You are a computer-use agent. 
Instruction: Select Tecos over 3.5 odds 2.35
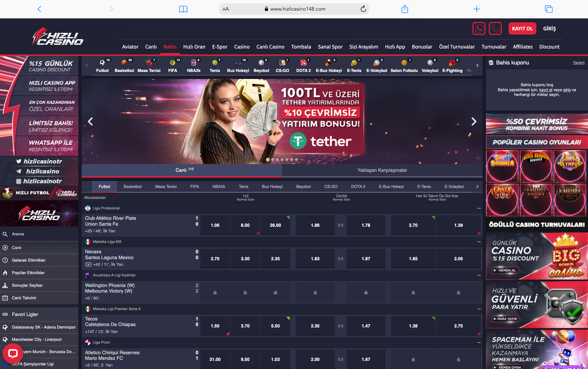(315, 326)
